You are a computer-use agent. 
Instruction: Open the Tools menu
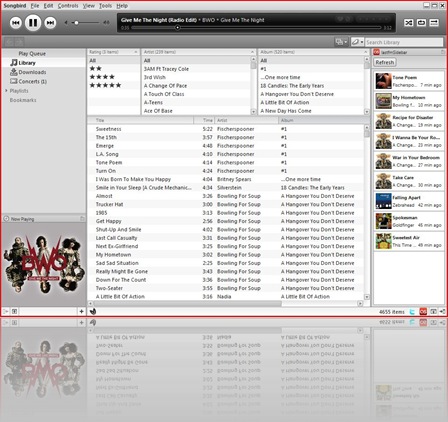(105, 6)
